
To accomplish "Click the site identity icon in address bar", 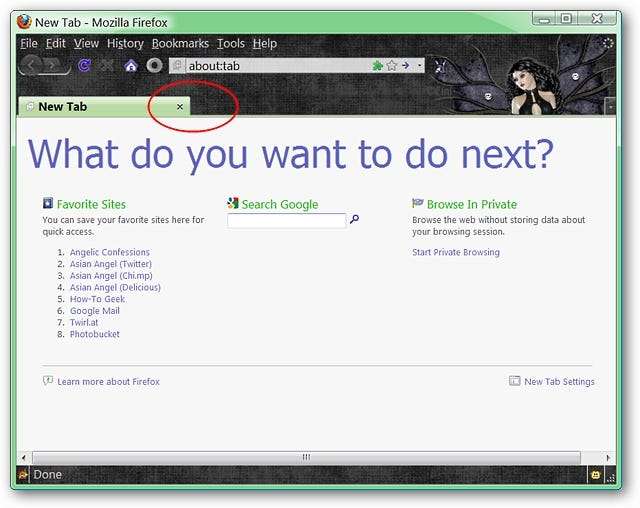I will coord(178,65).
